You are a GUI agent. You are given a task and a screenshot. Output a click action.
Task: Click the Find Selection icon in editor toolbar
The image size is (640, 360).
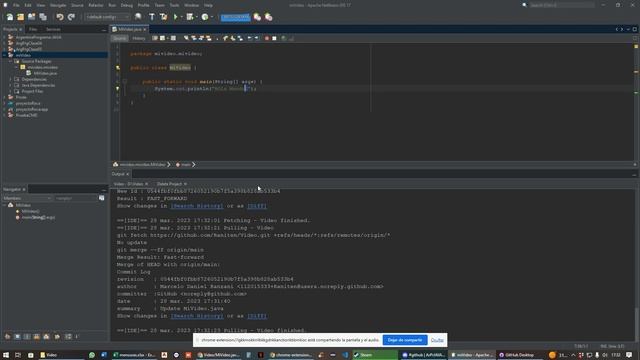click(x=186, y=38)
